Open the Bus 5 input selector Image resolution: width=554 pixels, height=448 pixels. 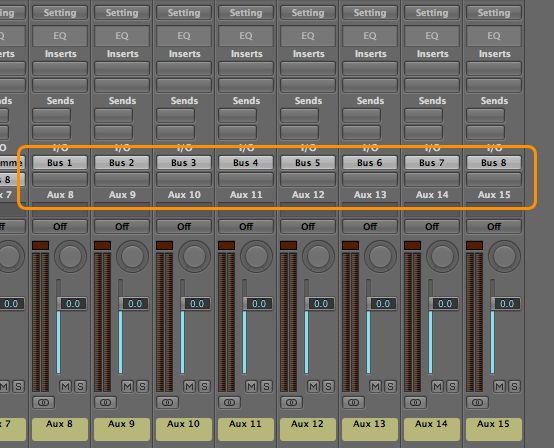308,163
